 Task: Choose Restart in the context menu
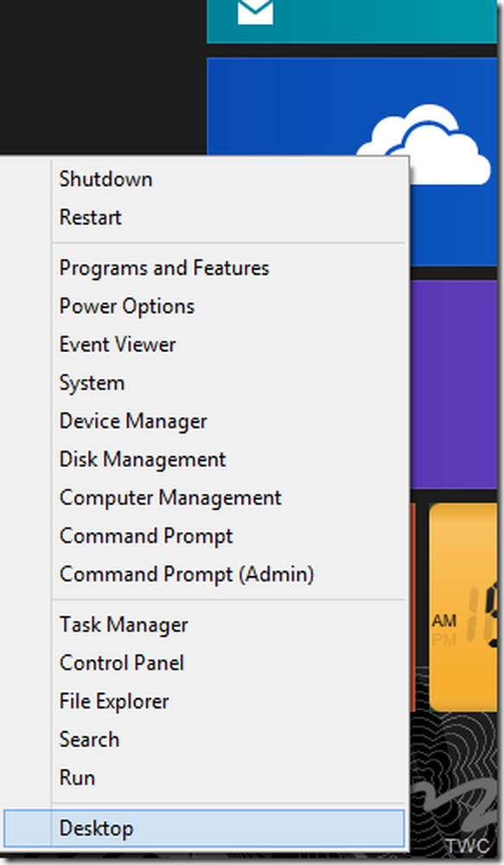[x=91, y=217]
